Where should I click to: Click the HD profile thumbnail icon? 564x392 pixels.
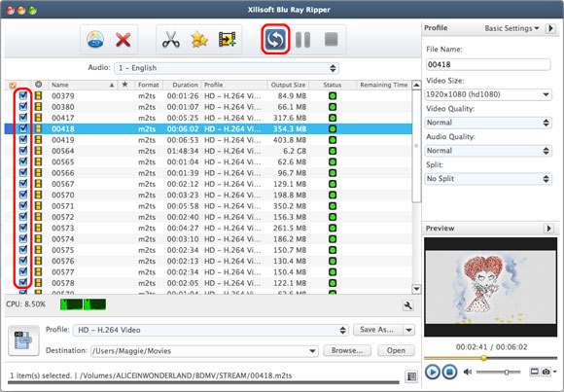[23, 340]
